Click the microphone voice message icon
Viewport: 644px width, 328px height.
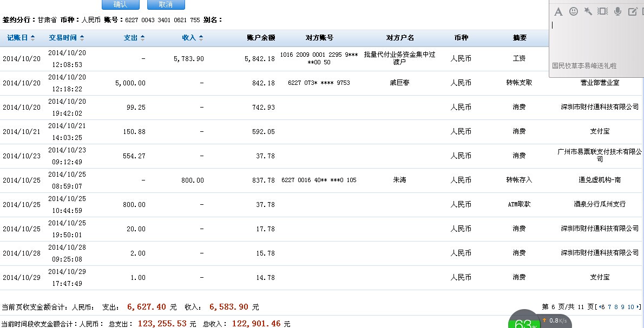tap(617, 11)
